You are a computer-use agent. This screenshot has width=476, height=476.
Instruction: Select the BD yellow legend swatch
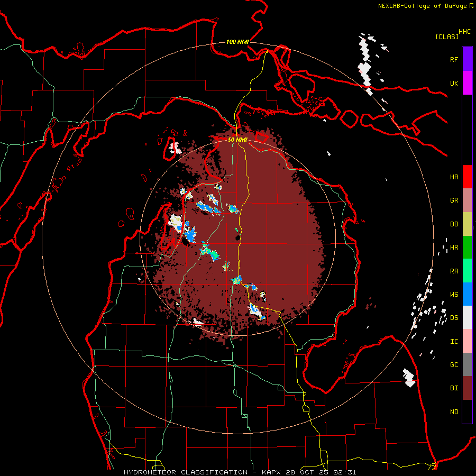[467, 224]
